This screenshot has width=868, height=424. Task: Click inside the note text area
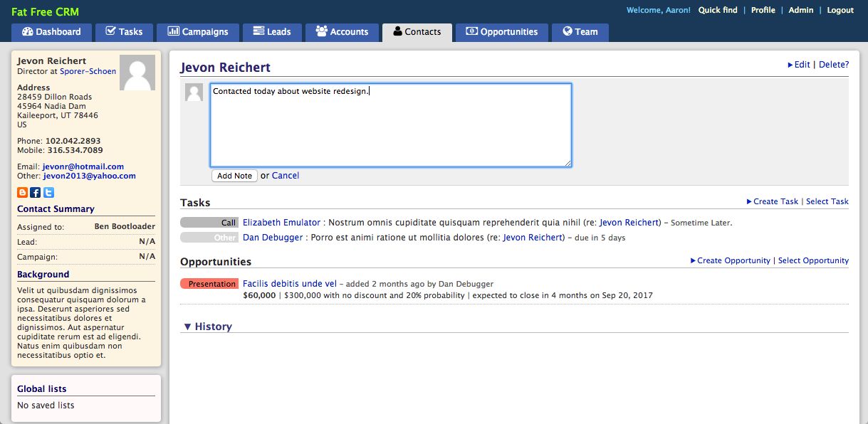[x=390, y=128]
